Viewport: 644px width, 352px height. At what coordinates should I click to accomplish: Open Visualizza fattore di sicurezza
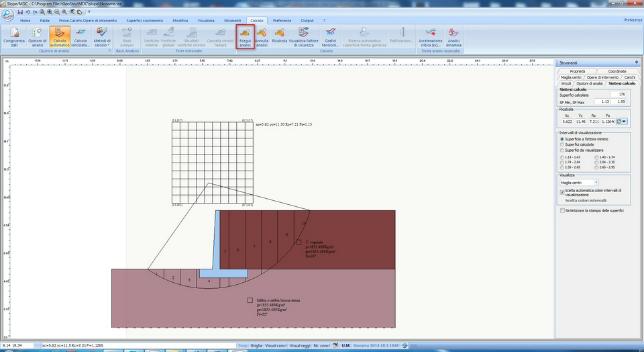(303, 37)
